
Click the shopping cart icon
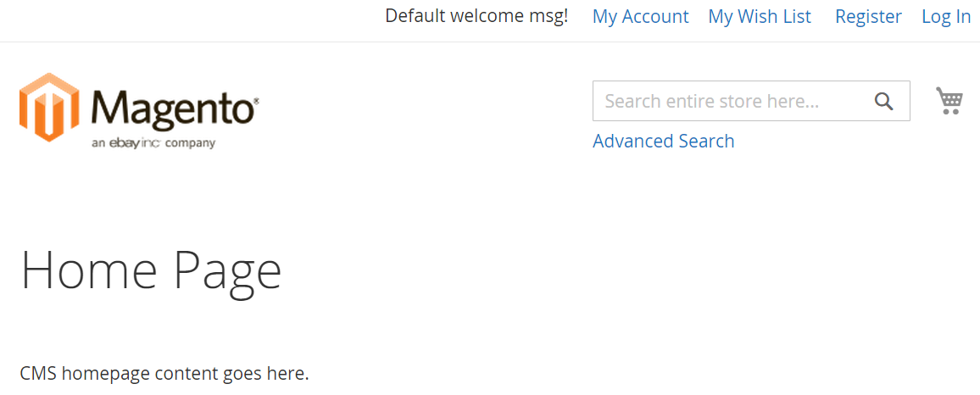949,101
